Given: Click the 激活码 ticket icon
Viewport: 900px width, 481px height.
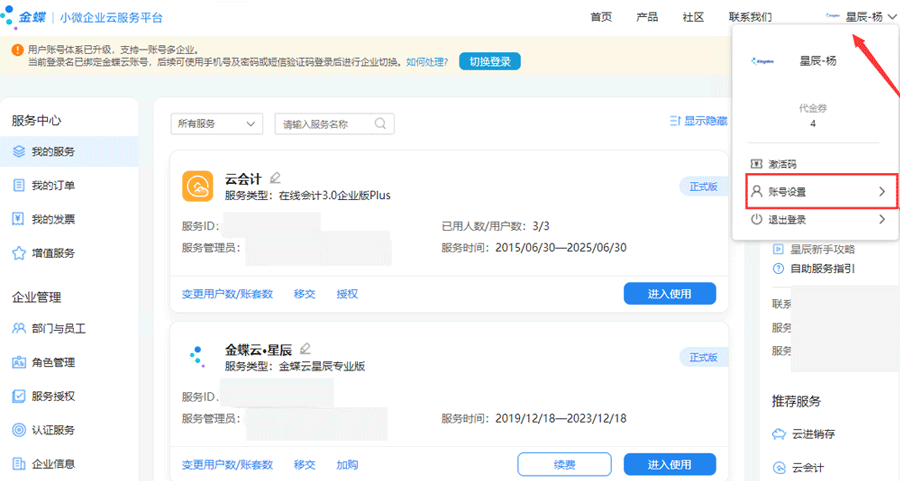Looking at the screenshot, I should pyautogui.click(x=757, y=164).
